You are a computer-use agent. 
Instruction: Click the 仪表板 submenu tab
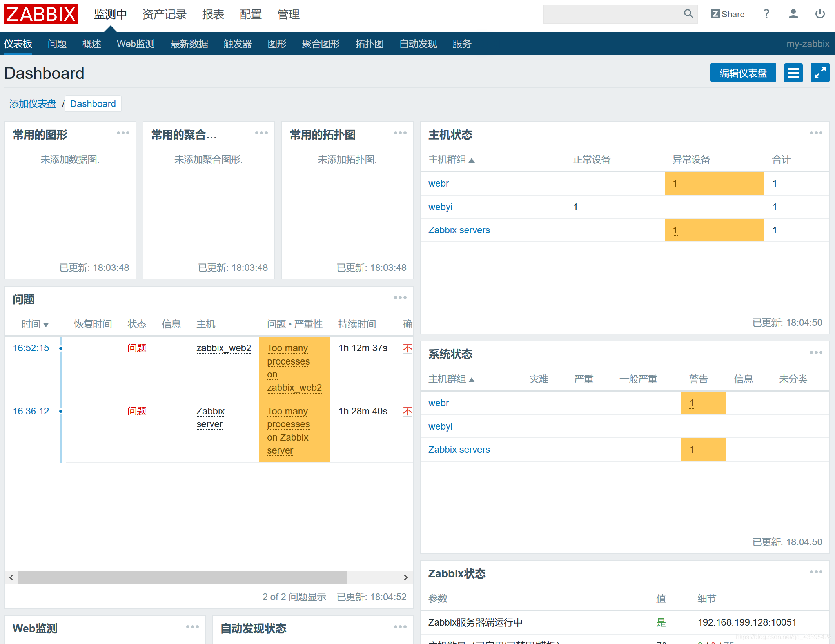pos(18,44)
